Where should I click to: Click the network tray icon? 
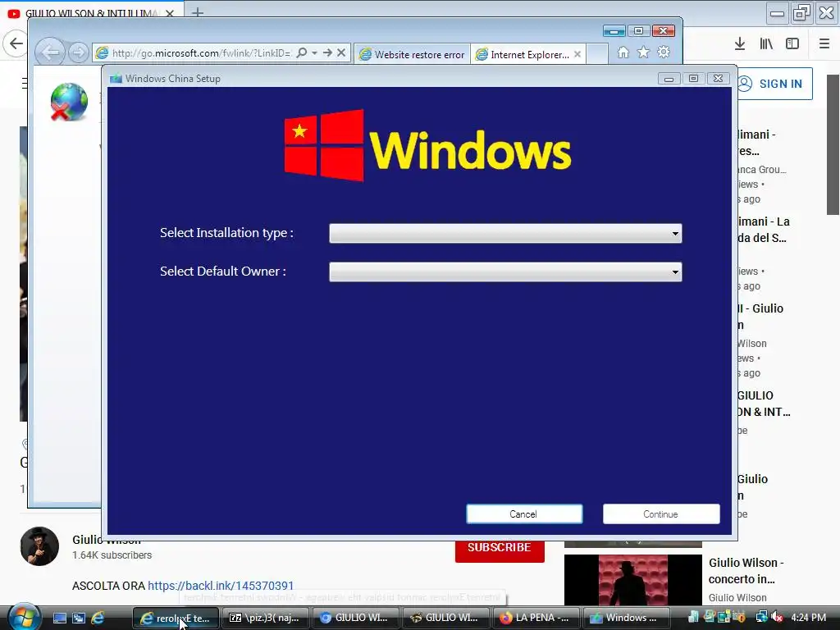pyautogui.click(x=761, y=618)
